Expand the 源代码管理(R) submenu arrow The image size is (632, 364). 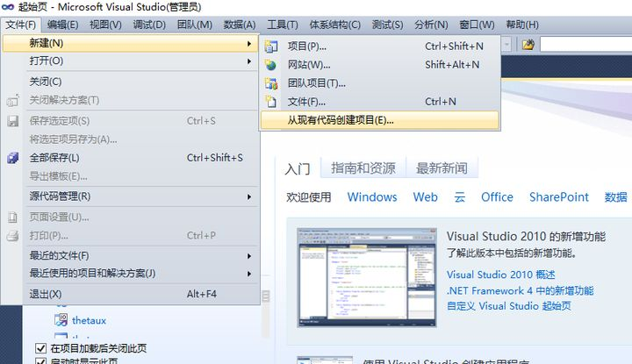coord(249,196)
